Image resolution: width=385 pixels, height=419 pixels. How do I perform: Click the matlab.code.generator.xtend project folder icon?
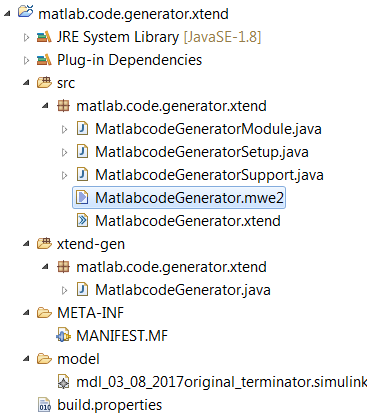tap(26, 12)
